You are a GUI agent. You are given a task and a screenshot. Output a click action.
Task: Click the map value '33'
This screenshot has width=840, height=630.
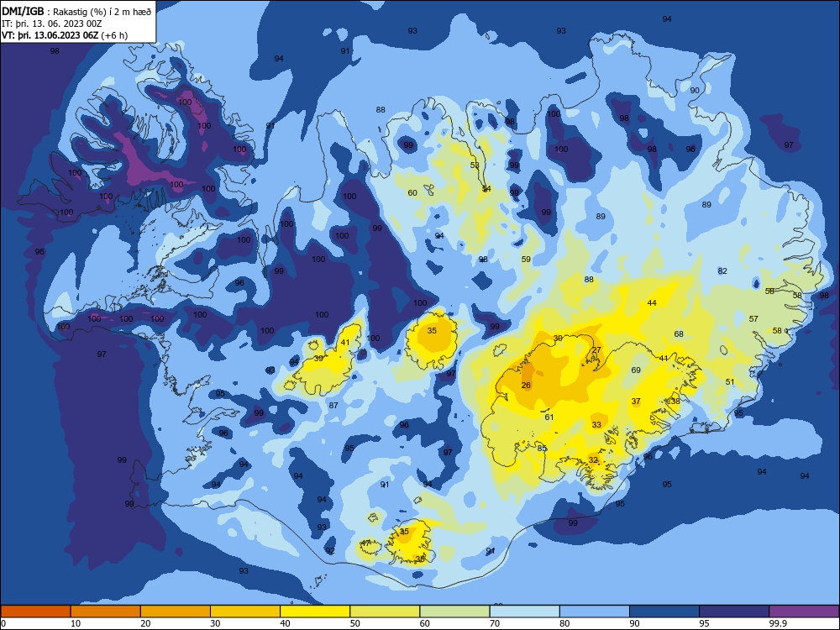point(596,424)
